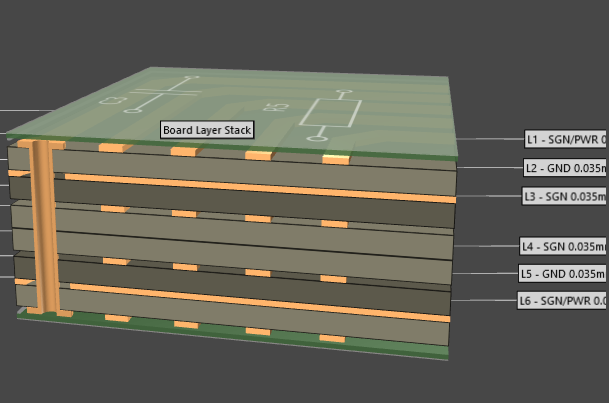Image resolution: width=609 pixels, height=403 pixels.
Task: Pick the L6 - SGN/PWR layer label
Action: [x=563, y=300]
